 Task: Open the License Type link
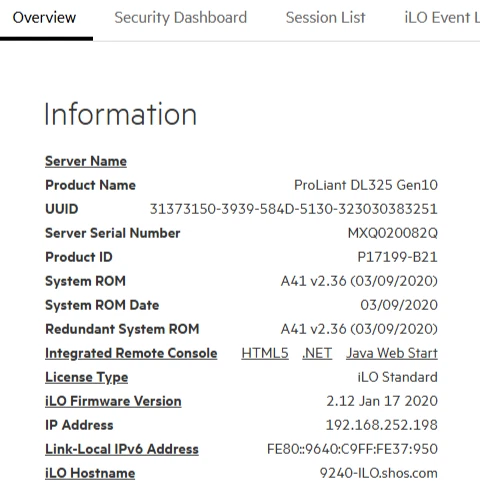[x=86, y=377]
